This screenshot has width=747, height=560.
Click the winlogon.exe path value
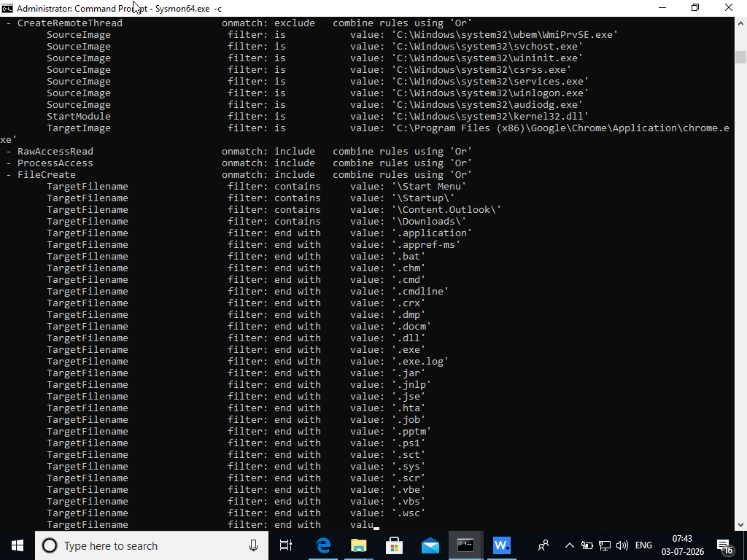point(490,93)
